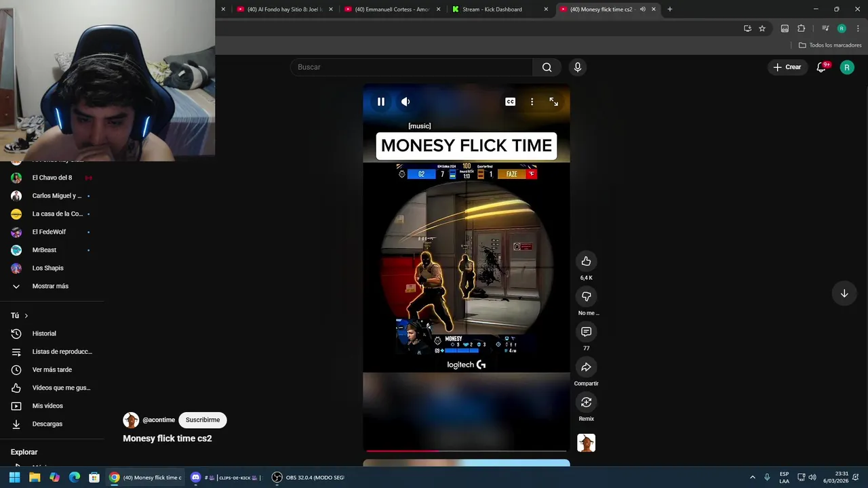Open a new browser tab
Screen dimensions: 868x488
coord(670,9)
